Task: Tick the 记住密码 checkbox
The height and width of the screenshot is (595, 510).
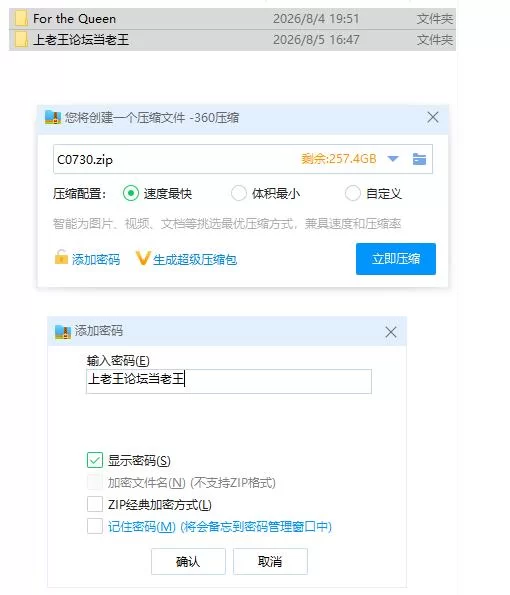Action: [95, 526]
